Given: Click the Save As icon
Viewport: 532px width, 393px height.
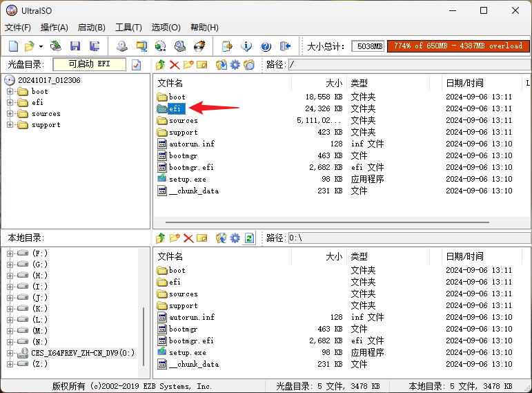Looking at the screenshot, I should [x=95, y=46].
